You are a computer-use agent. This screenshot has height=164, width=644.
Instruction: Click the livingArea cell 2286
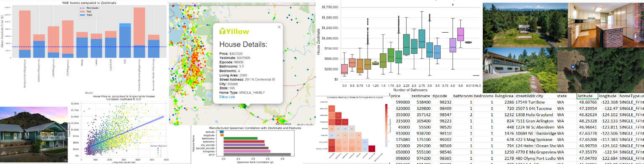504,102
